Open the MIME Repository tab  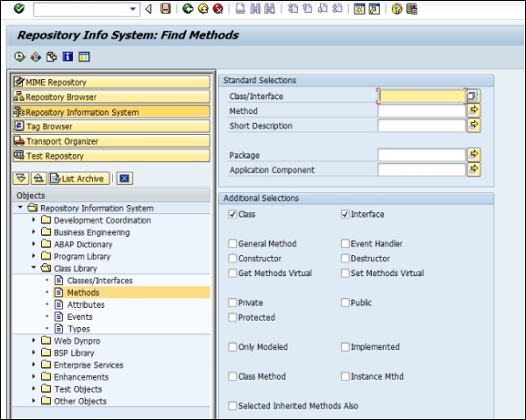(x=111, y=82)
